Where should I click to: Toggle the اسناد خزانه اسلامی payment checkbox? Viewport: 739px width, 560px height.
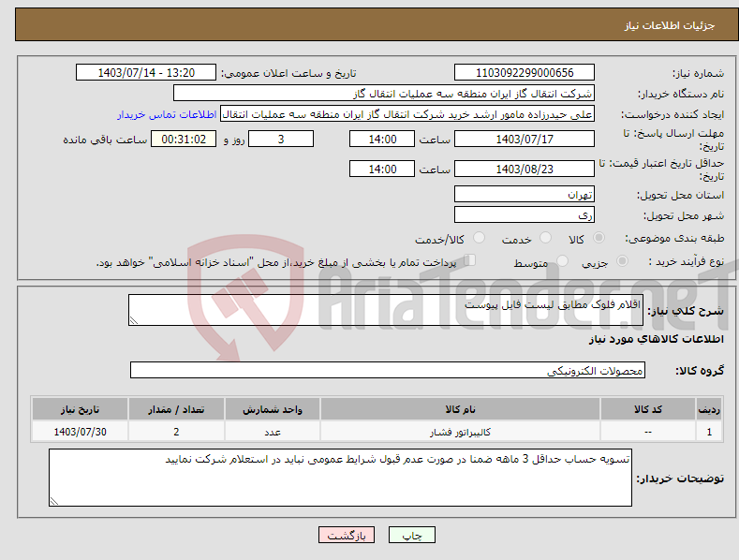[x=470, y=260]
